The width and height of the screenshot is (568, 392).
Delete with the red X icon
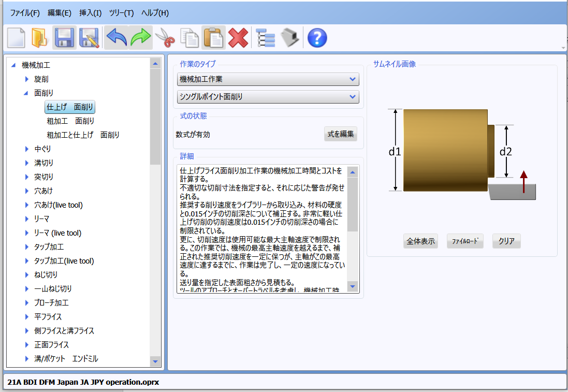pos(238,38)
